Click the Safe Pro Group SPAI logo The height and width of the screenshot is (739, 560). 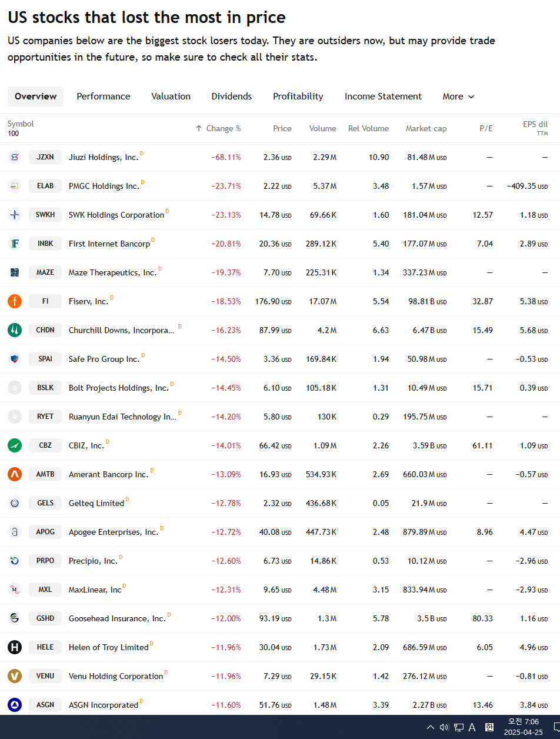(15, 359)
